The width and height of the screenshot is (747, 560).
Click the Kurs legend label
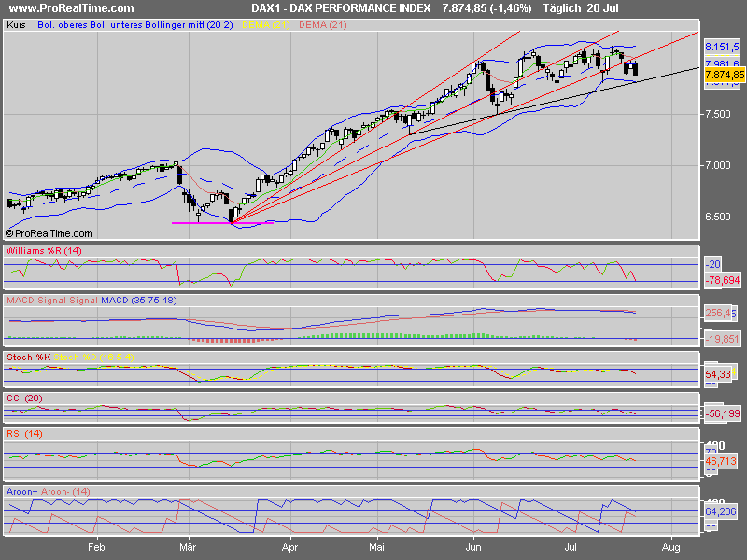click(16, 25)
